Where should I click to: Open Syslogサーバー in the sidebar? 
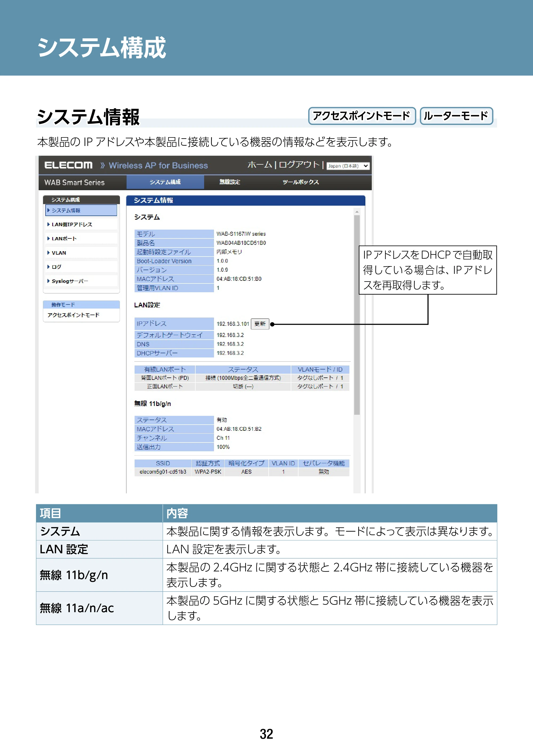pyautogui.click(x=81, y=281)
